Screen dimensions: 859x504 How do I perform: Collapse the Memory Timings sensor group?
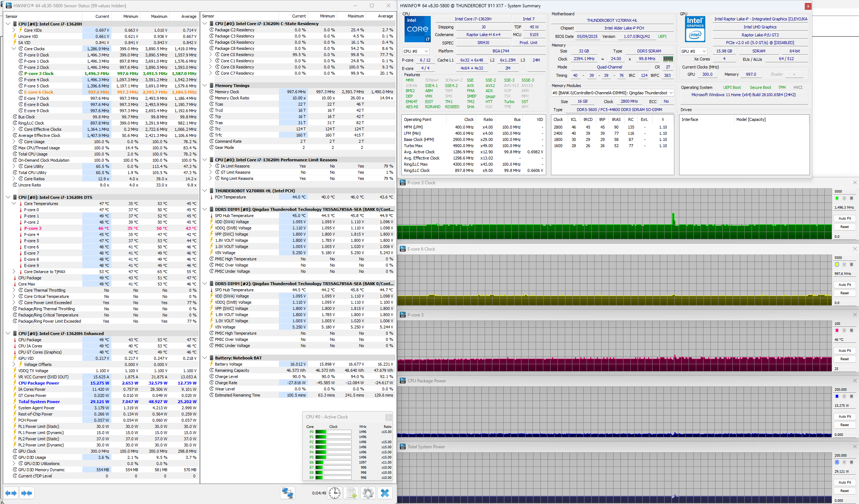point(205,86)
